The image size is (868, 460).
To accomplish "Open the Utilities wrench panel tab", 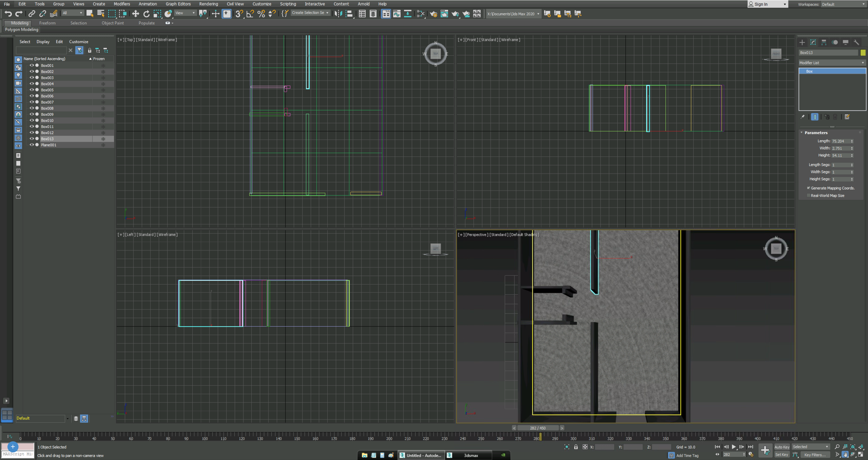I will 856,42.
